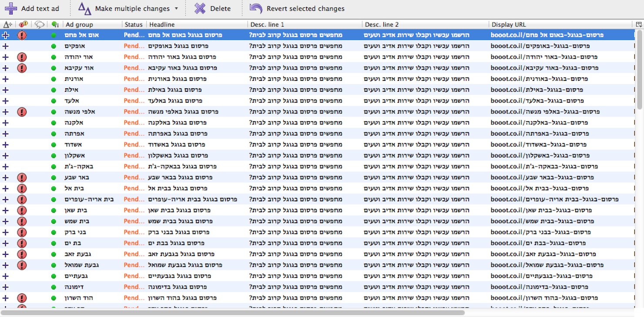
Task: Select the ad group cell אשקלון
Action: [x=75, y=156]
